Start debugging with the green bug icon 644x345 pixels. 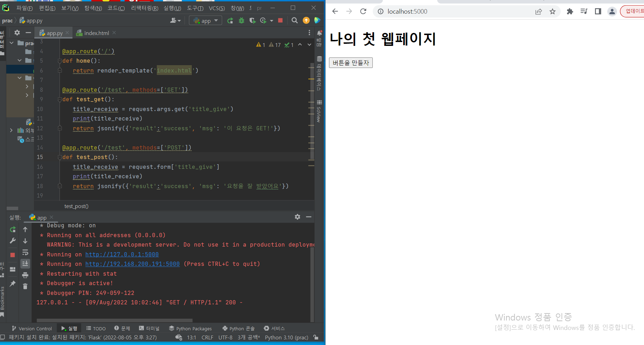[x=241, y=21]
